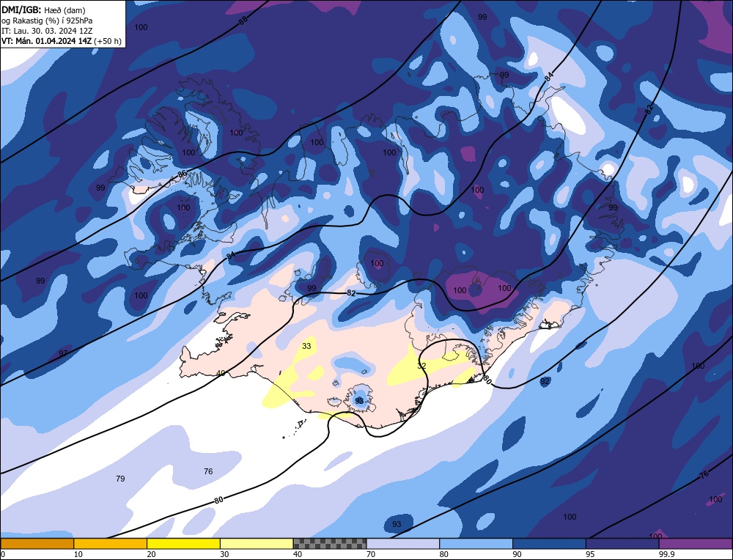Click the '97' humidity value near the west edge
733x560 pixels.
coord(63,353)
